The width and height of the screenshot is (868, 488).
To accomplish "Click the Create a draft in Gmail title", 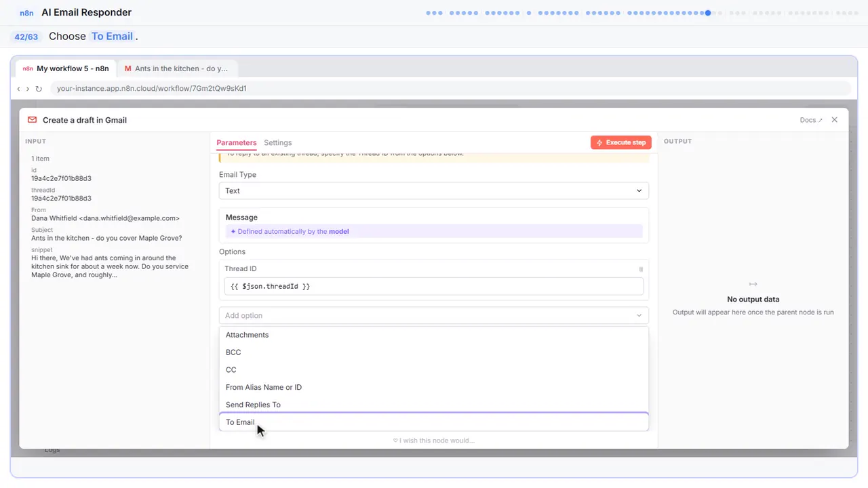I will tap(85, 120).
